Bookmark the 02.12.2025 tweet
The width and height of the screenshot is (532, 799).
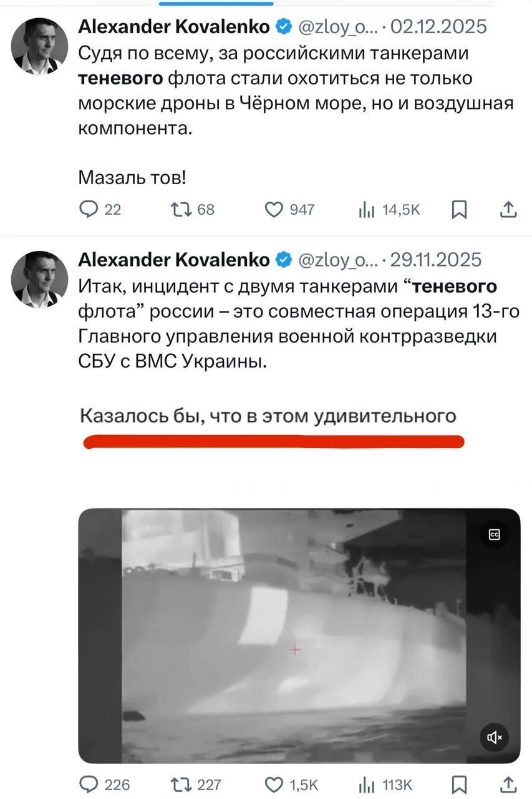[459, 210]
